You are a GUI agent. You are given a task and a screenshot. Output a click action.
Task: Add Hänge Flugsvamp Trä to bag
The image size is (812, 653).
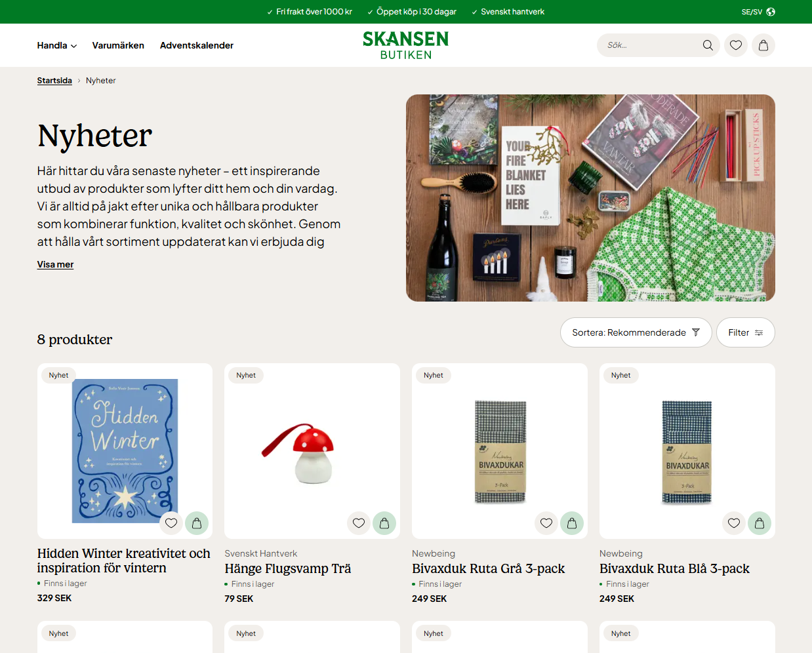click(x=384, y=523)
